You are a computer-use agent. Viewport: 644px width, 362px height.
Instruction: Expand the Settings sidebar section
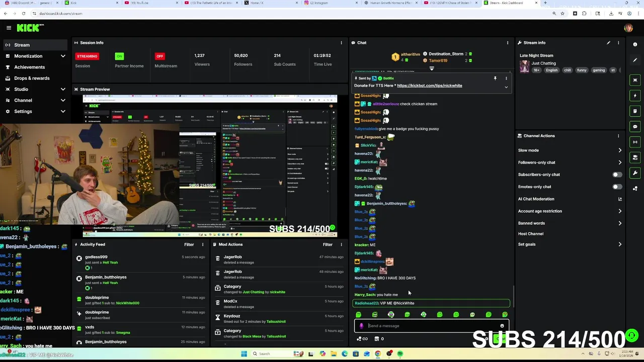click(x=34, y=111)
